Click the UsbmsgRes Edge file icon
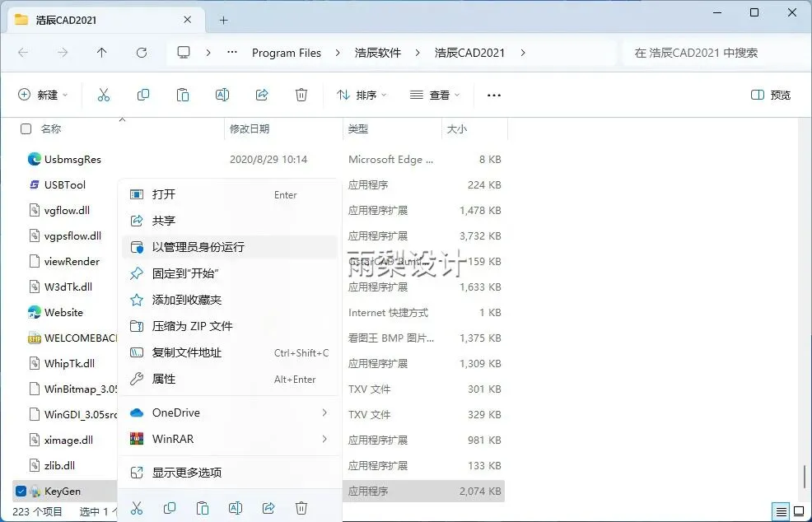 (35, 159)
